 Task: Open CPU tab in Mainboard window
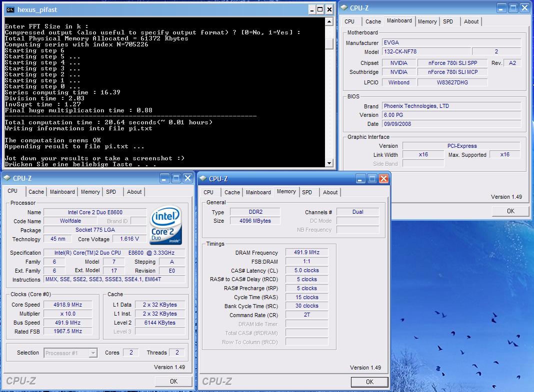(x=349, y=21)
